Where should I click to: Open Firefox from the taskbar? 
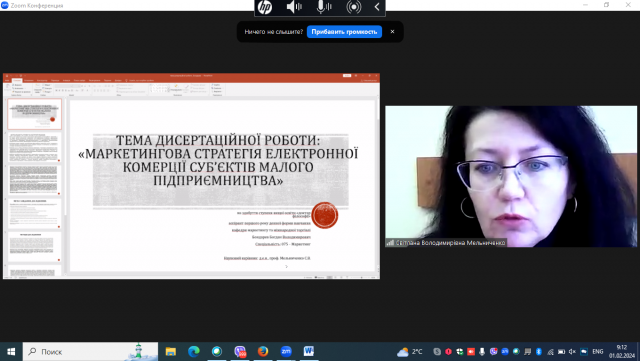[x=263, y=352]
